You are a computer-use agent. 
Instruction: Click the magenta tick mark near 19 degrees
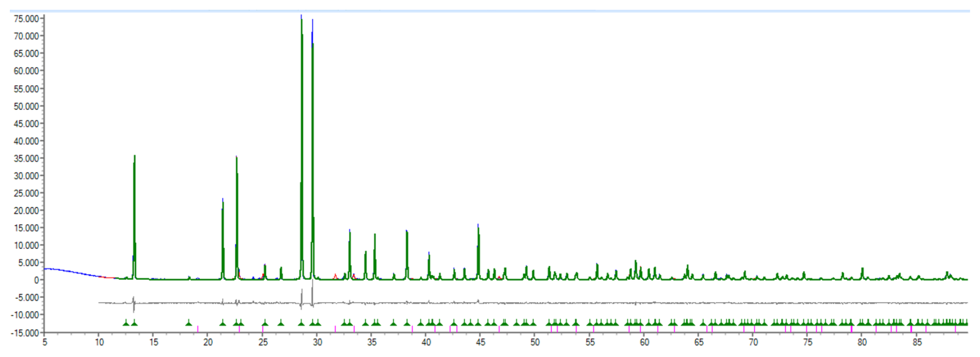(198, 329)
